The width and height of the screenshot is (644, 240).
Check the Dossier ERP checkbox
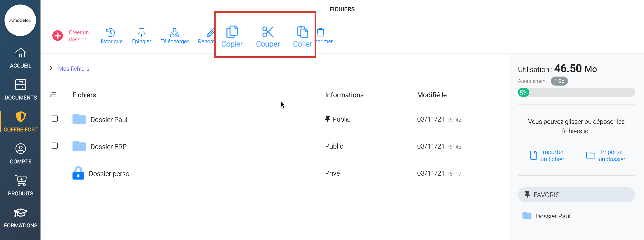coord(54,146)
